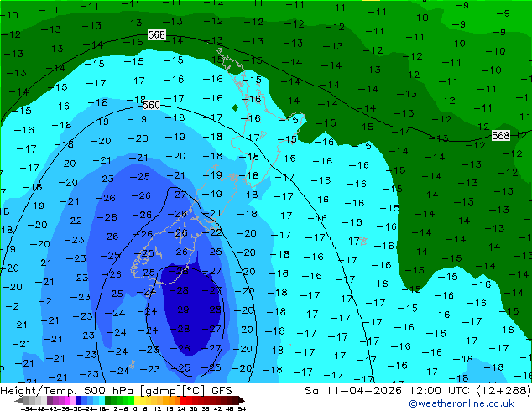532x411 pixels.
Task: Click the gray left arrow end of legend
Action: click(x=19, y=400)
